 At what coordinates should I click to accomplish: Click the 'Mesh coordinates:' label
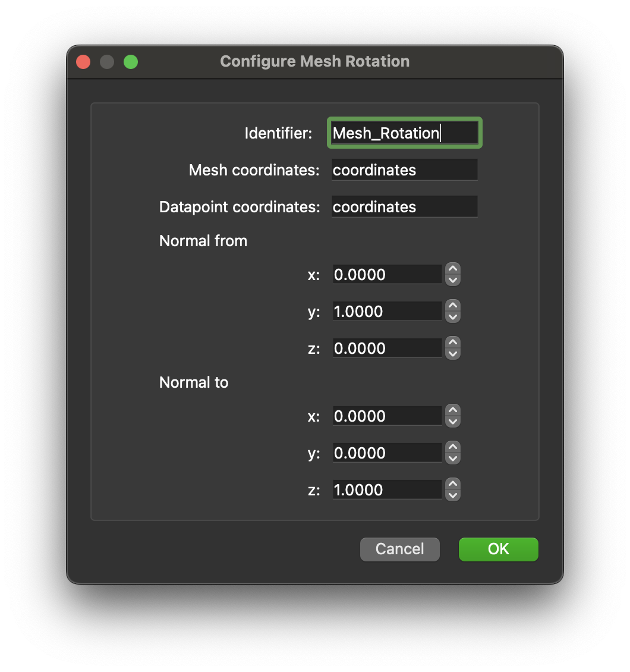254,169
